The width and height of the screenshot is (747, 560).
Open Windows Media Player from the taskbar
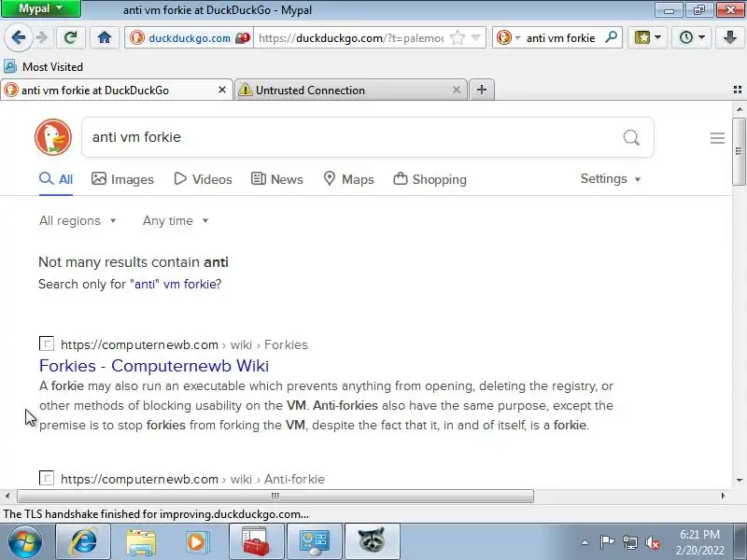click(x=196, y=542)
